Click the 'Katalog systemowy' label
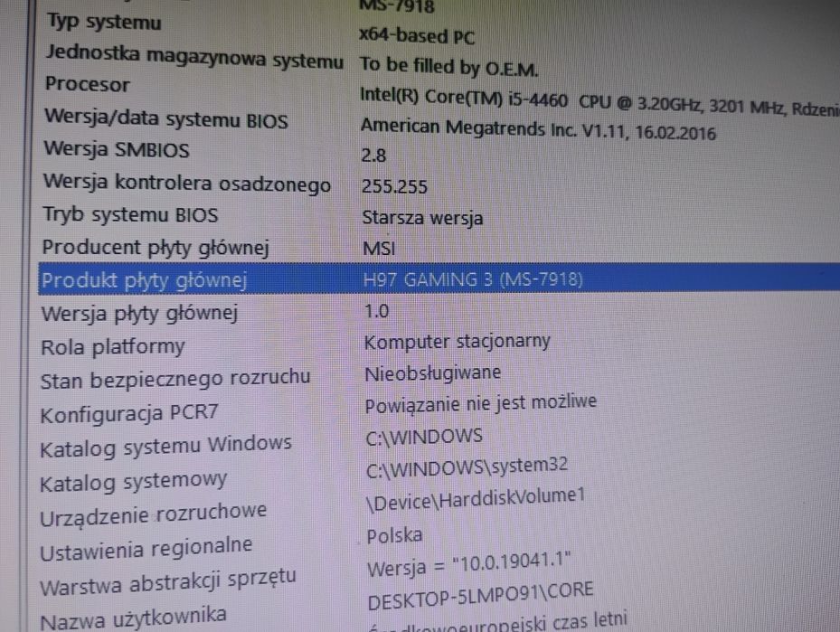The height and width of the screenshot is (632, 840). pos(134,482)
